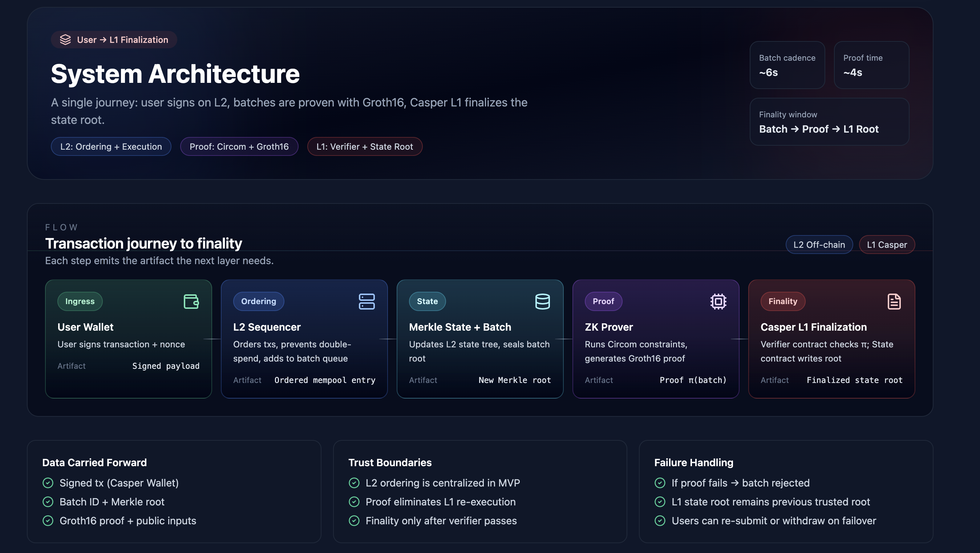Click check icon beside If proof fails → batch rejected
The height and width of the screenshot is (553, 980).
pyautogui.click(x=660, y=483)
